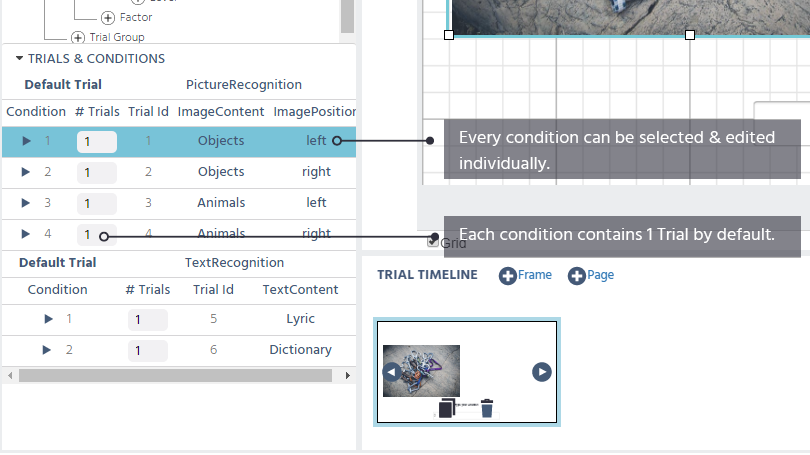
Task: Click 'Lyric' text content cell
Action: [301, 319]
